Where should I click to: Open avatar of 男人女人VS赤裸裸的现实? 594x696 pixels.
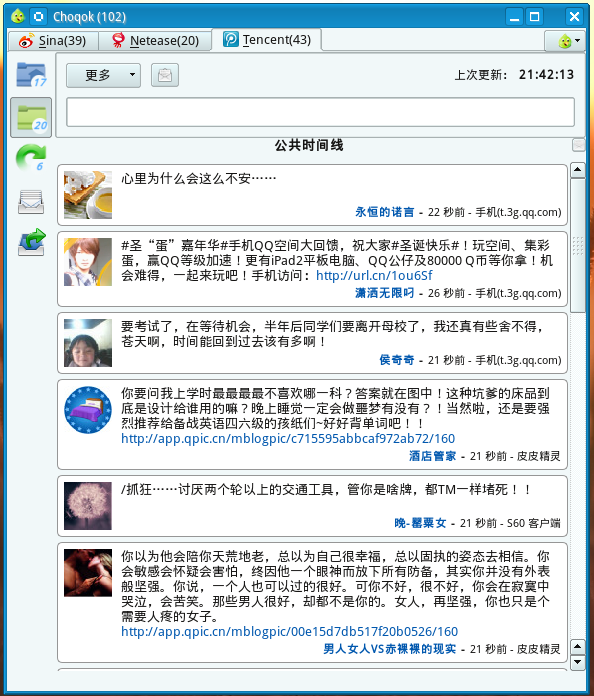click(x=88, y=573)
